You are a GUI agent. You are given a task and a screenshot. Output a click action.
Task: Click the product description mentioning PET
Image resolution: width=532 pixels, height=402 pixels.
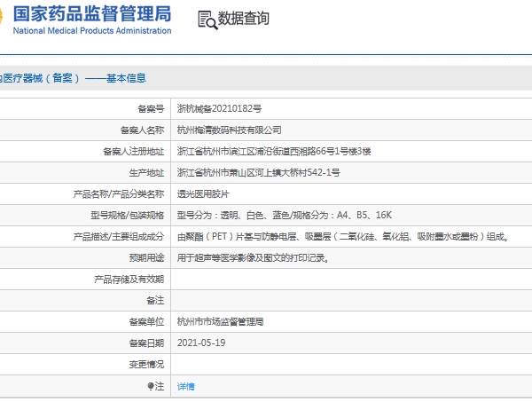[x=343, y=236]
